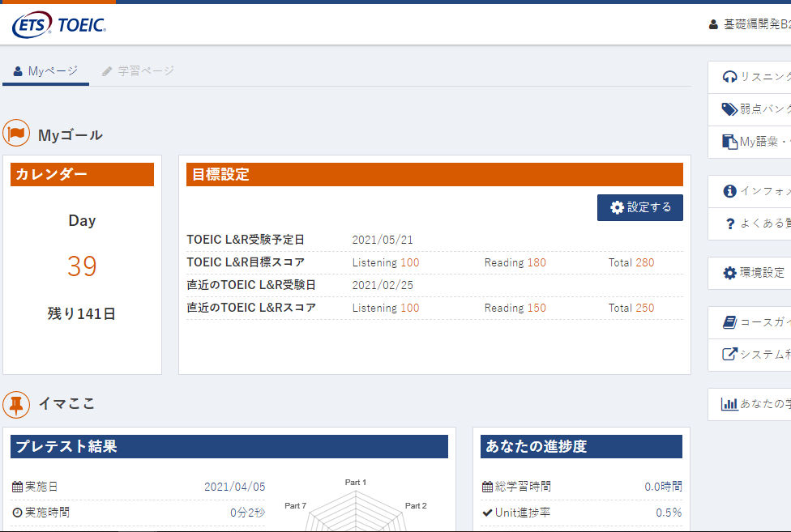This screenshot has width=791, height=532.
Task: Click the exam date 2021/05/21
Action: (383, 240)
